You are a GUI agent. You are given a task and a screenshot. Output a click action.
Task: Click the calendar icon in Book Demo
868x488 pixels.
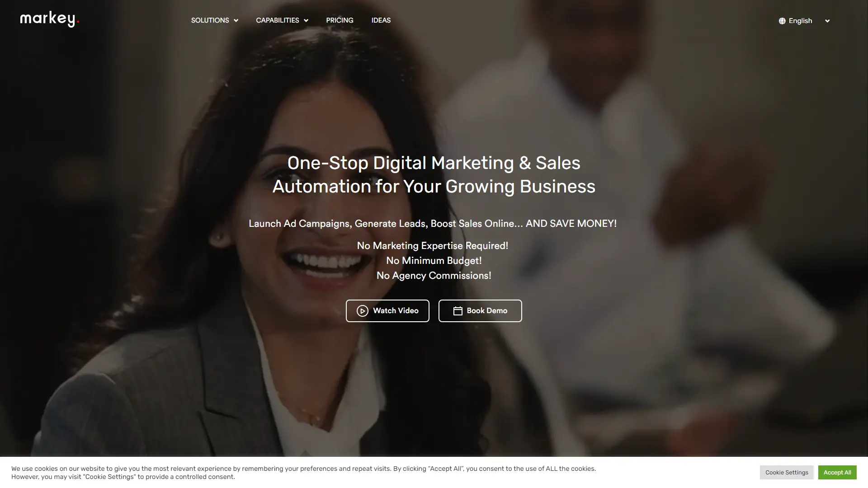pos(458,311)
